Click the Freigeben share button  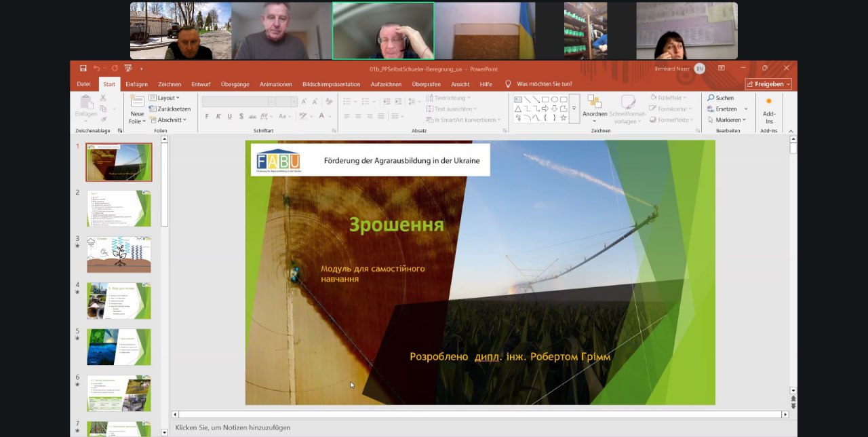pyautogui.click(x=768, y=84)
